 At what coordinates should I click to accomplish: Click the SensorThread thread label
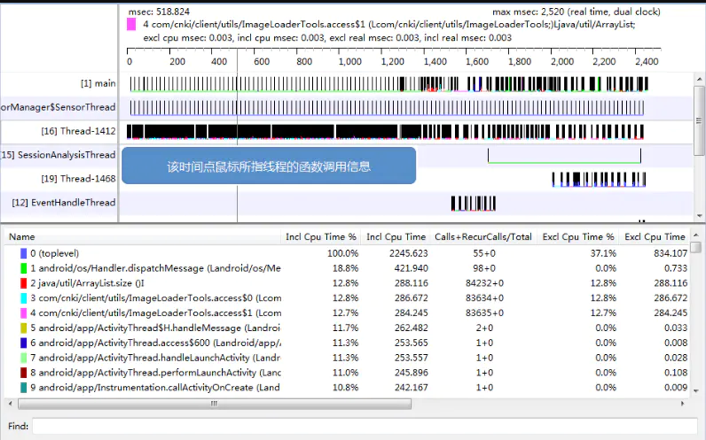tap(58, 107)
